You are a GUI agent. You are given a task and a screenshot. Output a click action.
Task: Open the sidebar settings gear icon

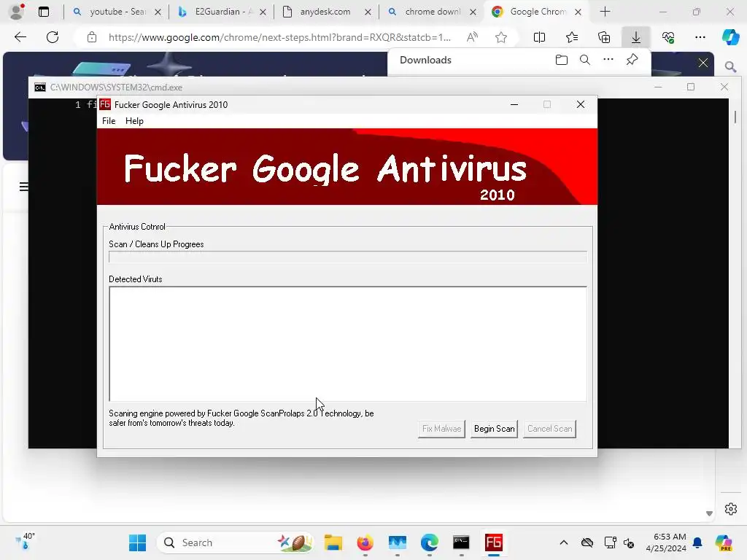731,509
